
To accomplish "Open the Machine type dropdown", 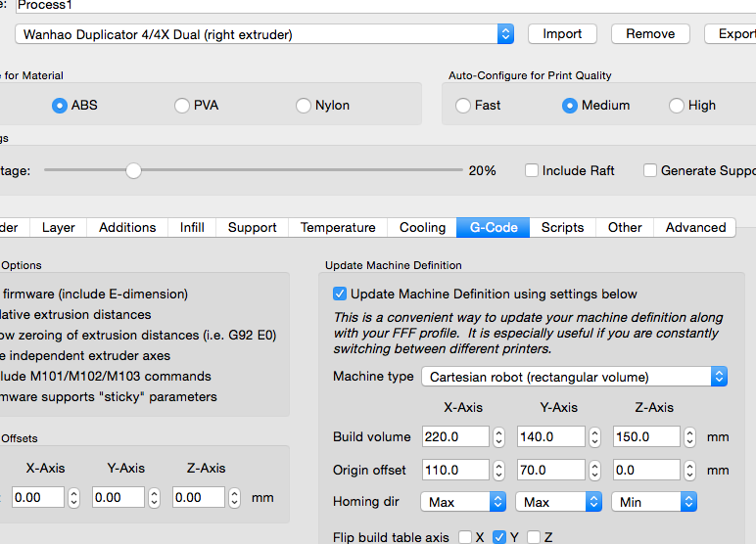I will [x=574, y=377].
